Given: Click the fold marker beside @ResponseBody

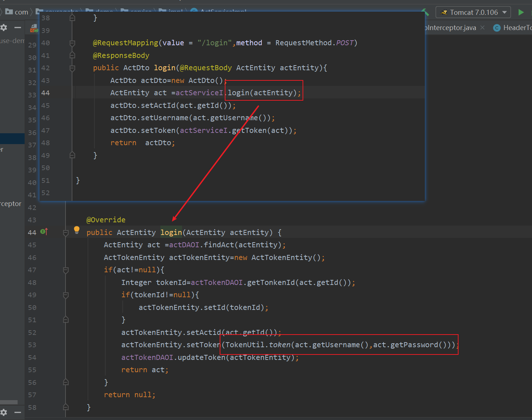Looking at the screenshot, I should pos(72,55).
